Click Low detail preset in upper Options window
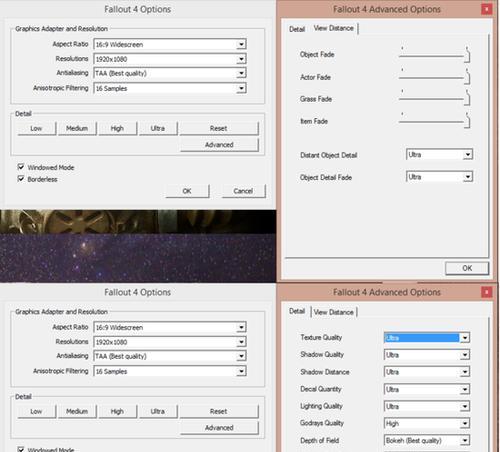 click(36, 128)
